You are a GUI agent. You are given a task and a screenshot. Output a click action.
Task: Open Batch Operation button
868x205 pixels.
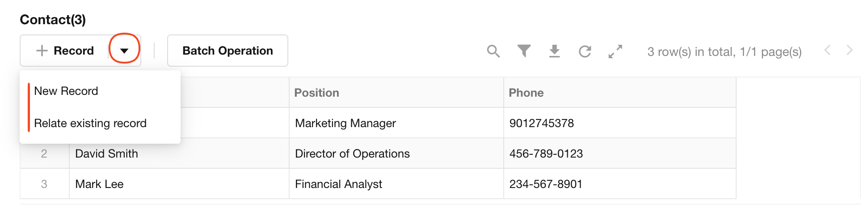pos(228,51)
